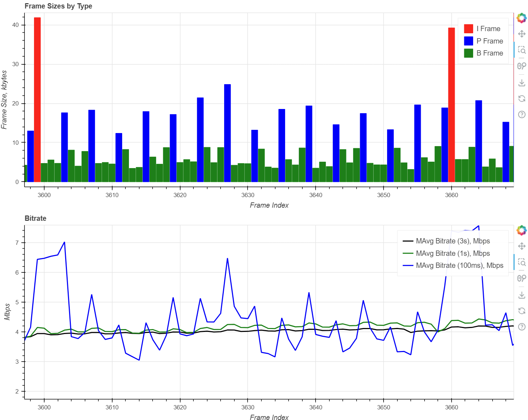This screenshot has height=420, width=528.
Task: Click x-axis tick '3630' under Bitrate chart
Action: 248,407
